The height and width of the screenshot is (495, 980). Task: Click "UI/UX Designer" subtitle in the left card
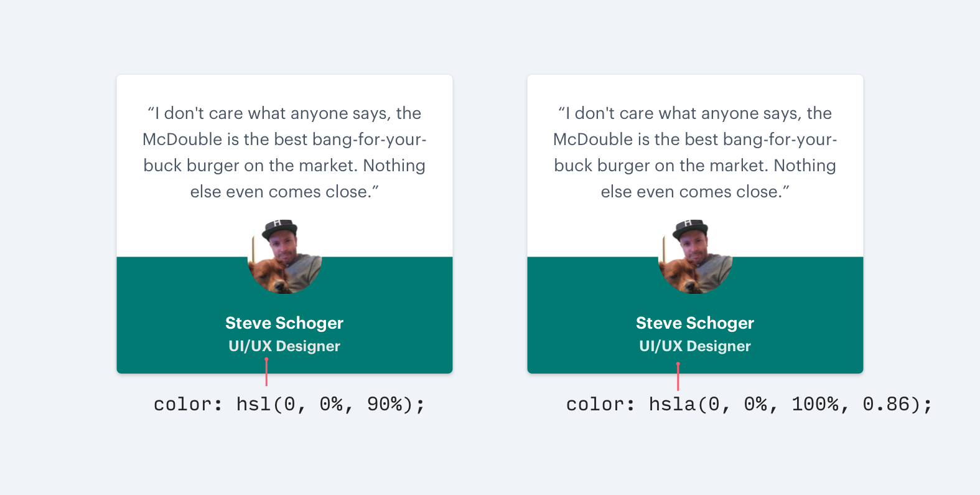pyautogui.click(x=284, y=346)
